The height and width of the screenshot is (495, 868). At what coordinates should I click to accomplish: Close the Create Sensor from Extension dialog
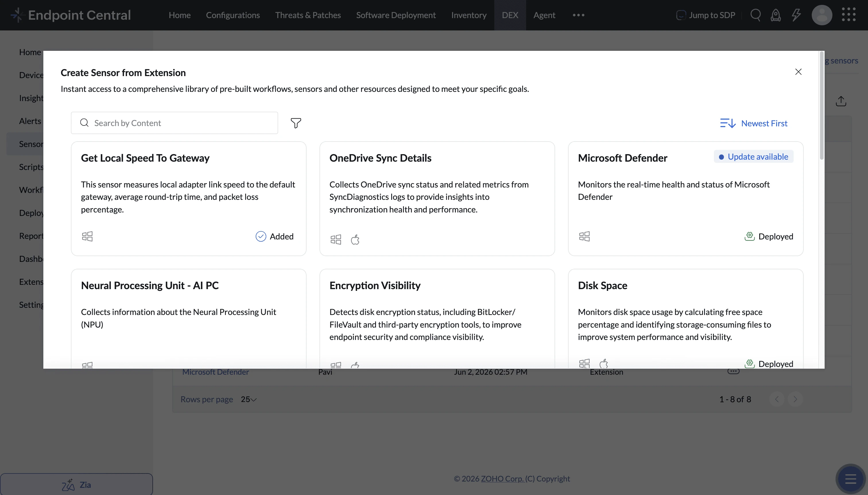798,72
